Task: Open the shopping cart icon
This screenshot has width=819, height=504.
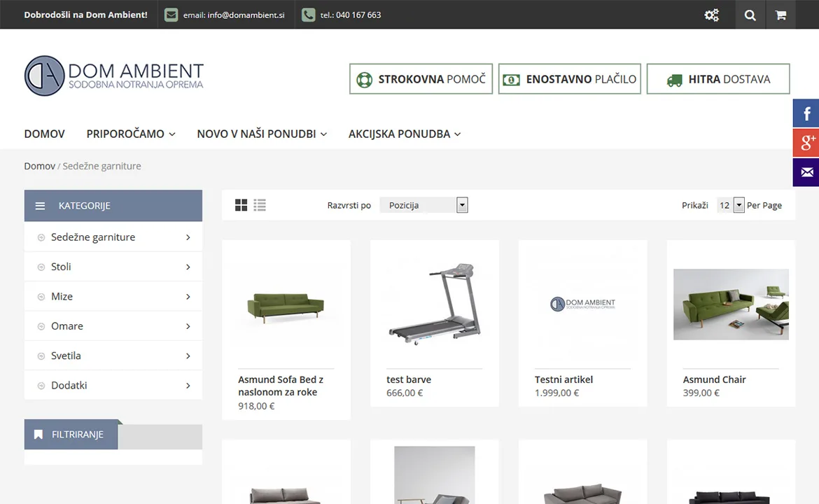Action: point(780,15)
